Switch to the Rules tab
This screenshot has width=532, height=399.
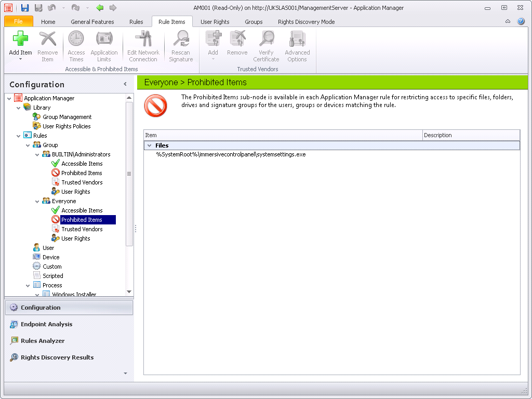pyautogui.click(x=136, y=22)
